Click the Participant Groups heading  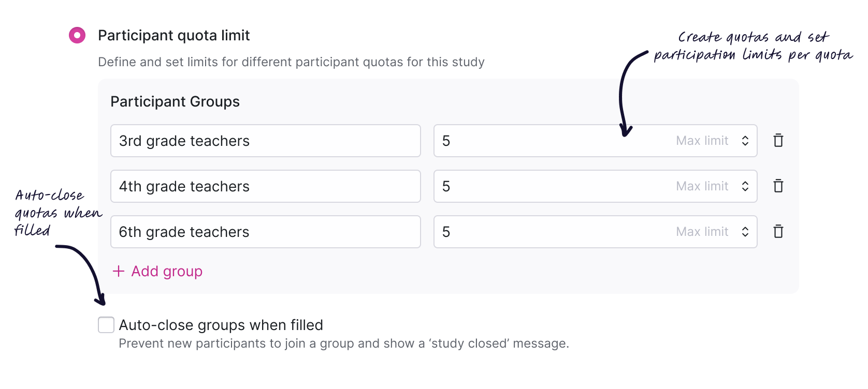[175, 101]
